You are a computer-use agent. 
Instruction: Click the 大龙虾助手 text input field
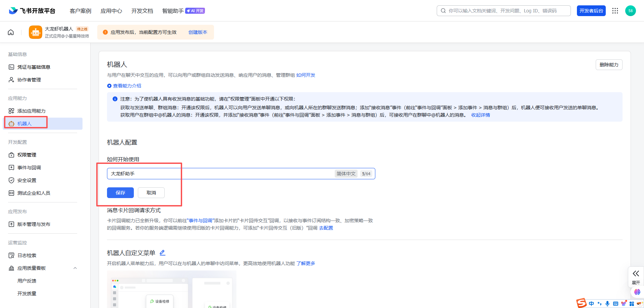[x=218, y=174]
